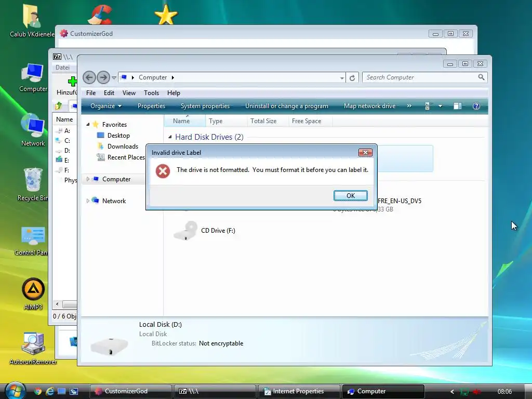
Task: Sort by the Total Size column
Action: (268, 121)
